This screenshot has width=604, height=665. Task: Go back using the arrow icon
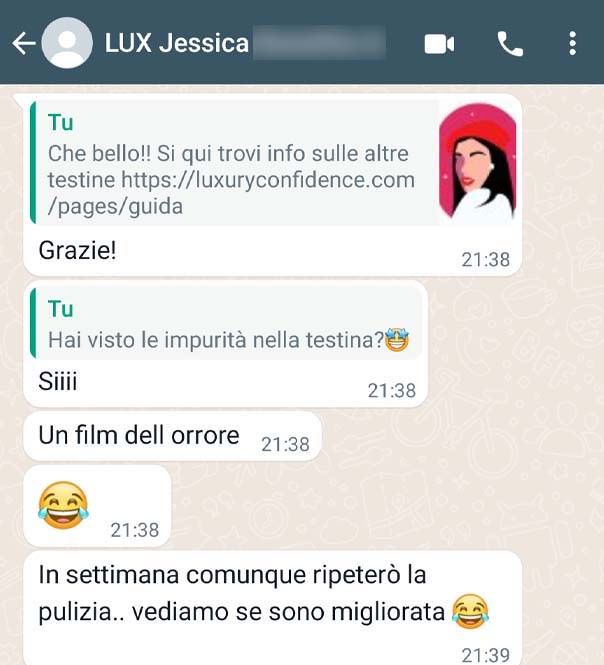[x=23, y=43]
